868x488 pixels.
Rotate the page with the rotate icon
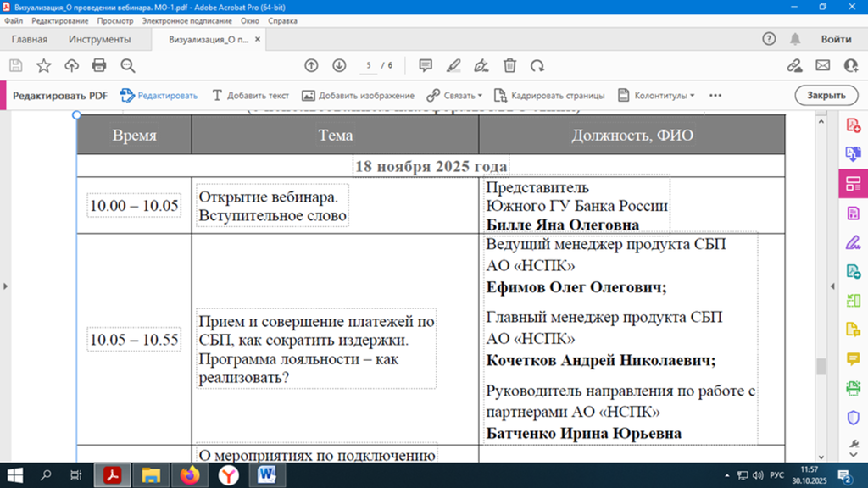coord(537,65)
